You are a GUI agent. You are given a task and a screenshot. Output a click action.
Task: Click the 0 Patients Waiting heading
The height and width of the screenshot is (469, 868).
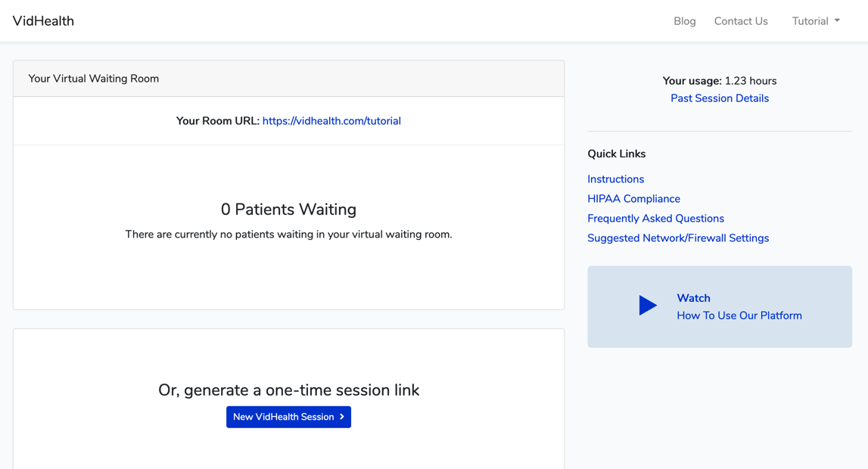pos(288,209)
